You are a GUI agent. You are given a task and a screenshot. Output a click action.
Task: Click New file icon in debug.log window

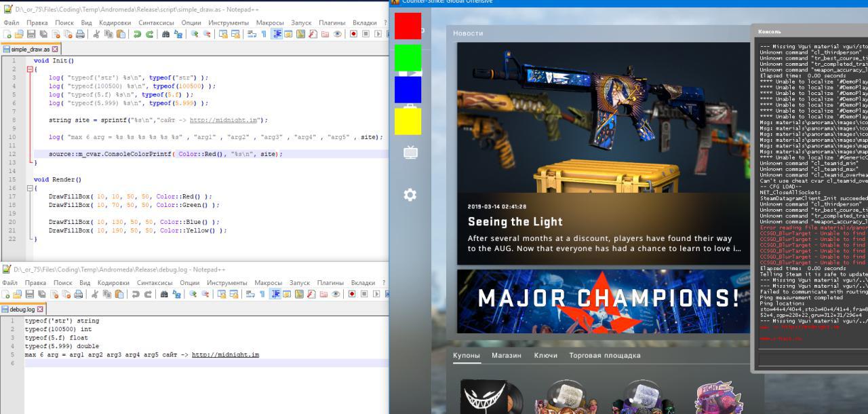pos(7,294)
